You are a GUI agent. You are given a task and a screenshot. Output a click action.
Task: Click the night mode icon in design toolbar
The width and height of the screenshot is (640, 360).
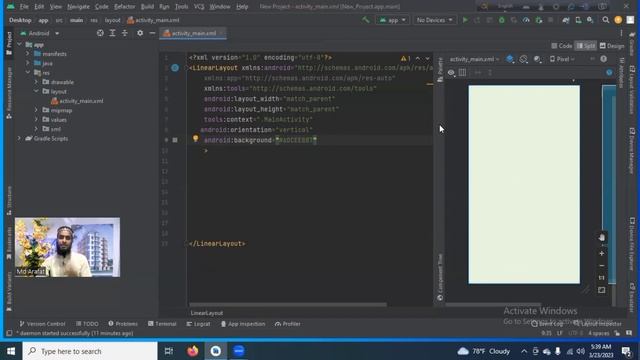538,59
